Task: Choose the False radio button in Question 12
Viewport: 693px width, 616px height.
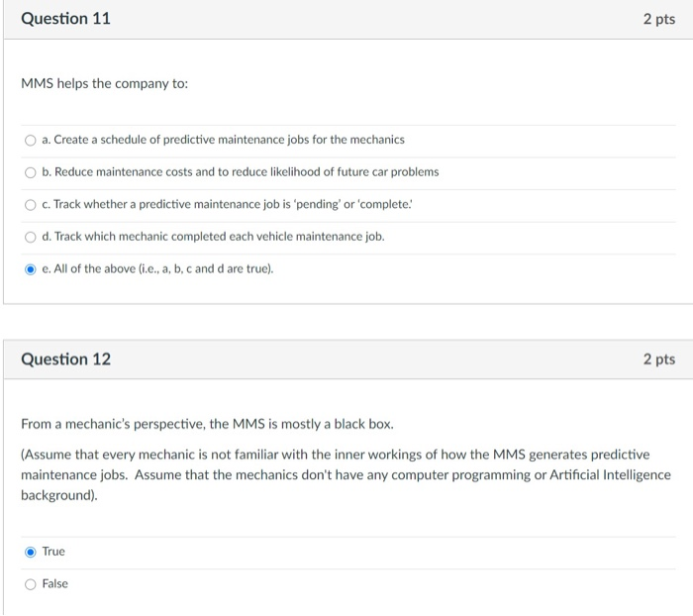Action: pos(30,584)
